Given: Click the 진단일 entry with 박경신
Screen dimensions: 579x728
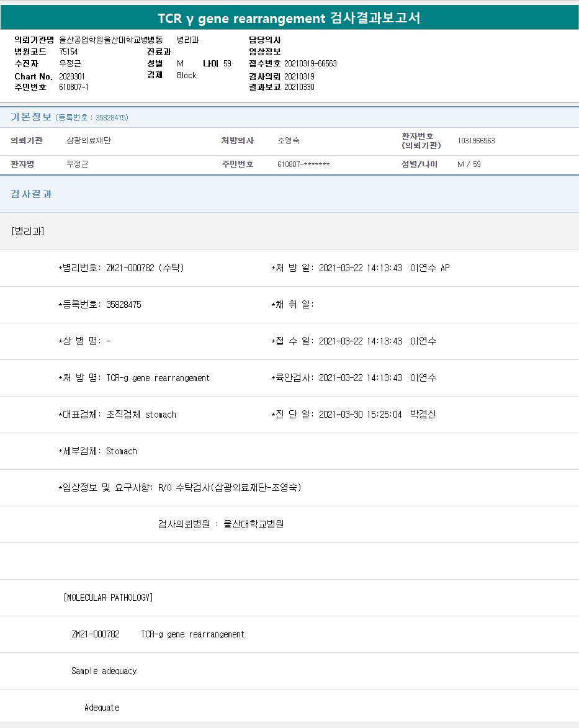Looking at the screenshot, I should pyautogui.click(x=354, y=415).
